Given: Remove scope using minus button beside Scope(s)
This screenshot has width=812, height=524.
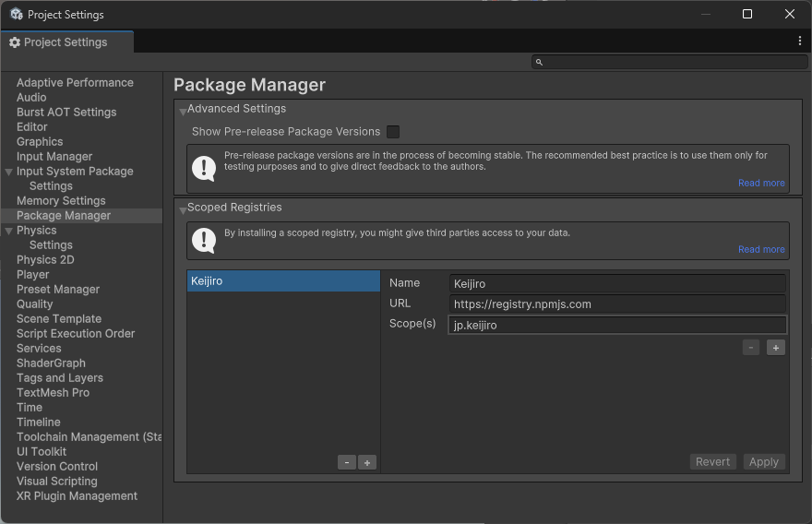Looking at the screenshot, I should point(751,348).
